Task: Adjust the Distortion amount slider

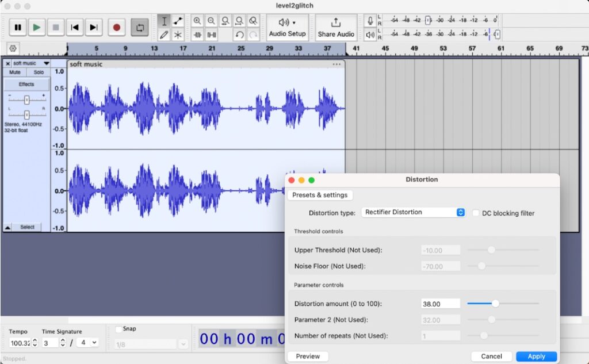Action: coord(495,304)
